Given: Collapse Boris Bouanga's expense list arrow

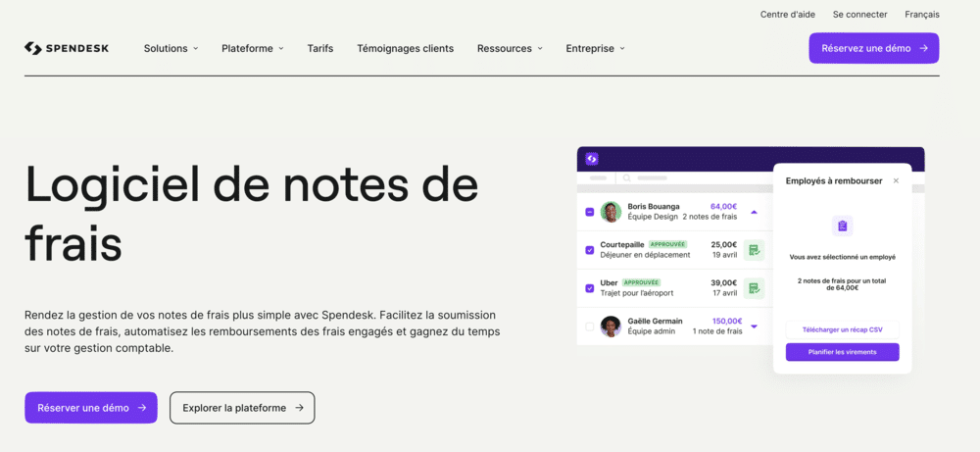Looking at the screenshot, I should pyautogui.click(x=754, y=212).
